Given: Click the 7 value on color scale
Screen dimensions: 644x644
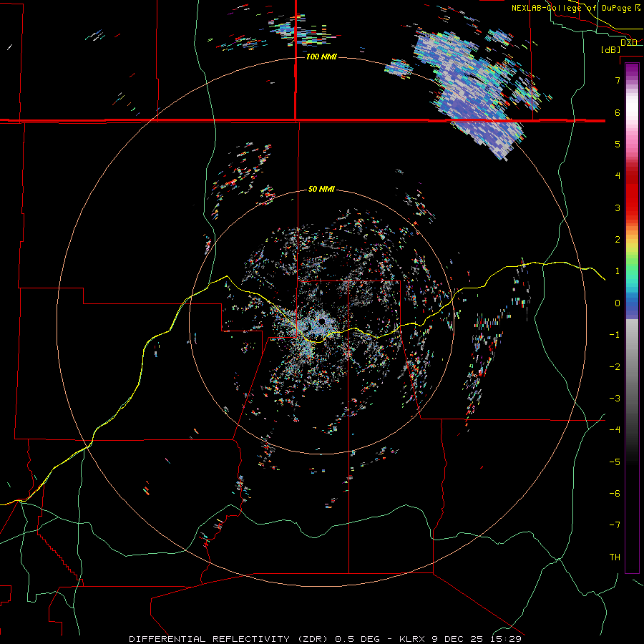Looking at the screenshot, I should tap(618, 80).
